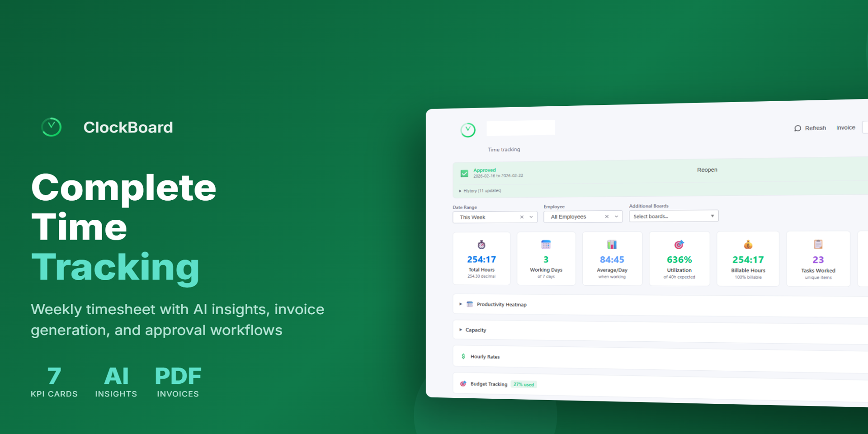
Task: Click the dollar sign icon beside Hourly Rates
Action: 463,356
